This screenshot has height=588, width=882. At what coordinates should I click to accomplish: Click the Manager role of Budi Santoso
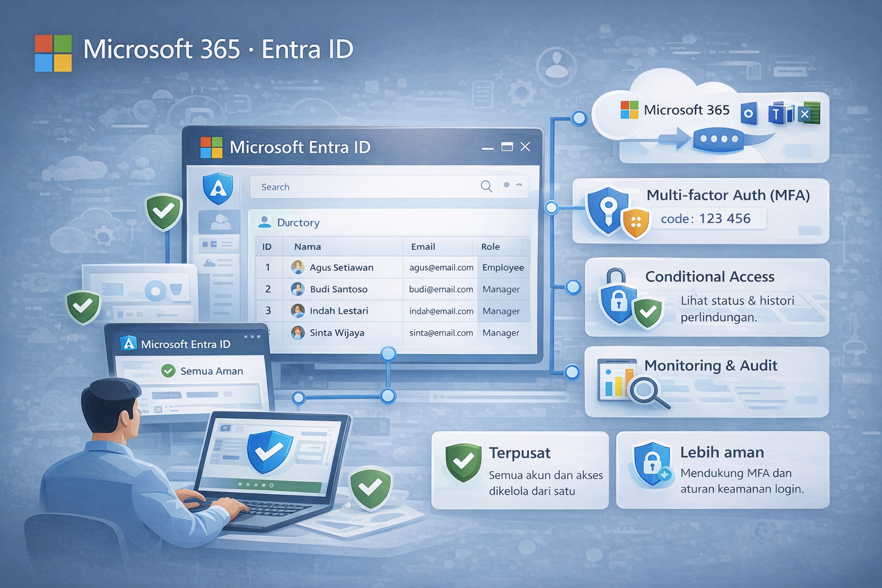[501, 289]
